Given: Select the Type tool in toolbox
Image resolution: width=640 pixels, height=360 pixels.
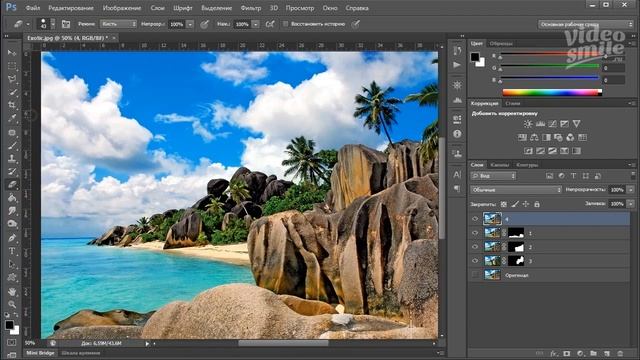Looking at the screenshot, I should [x=12, y=251].
